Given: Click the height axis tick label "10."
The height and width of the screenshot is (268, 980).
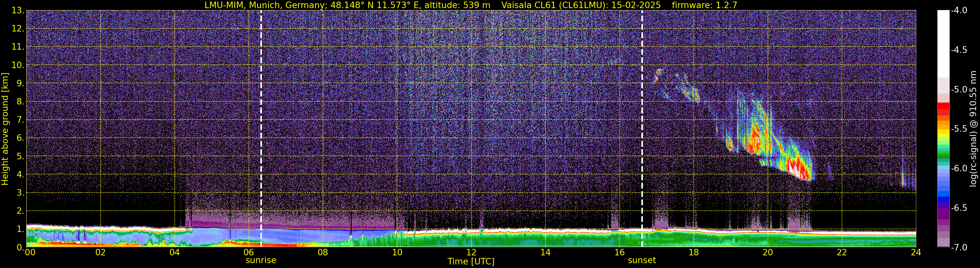Looking at the screenshot, I should click(18, 65).
